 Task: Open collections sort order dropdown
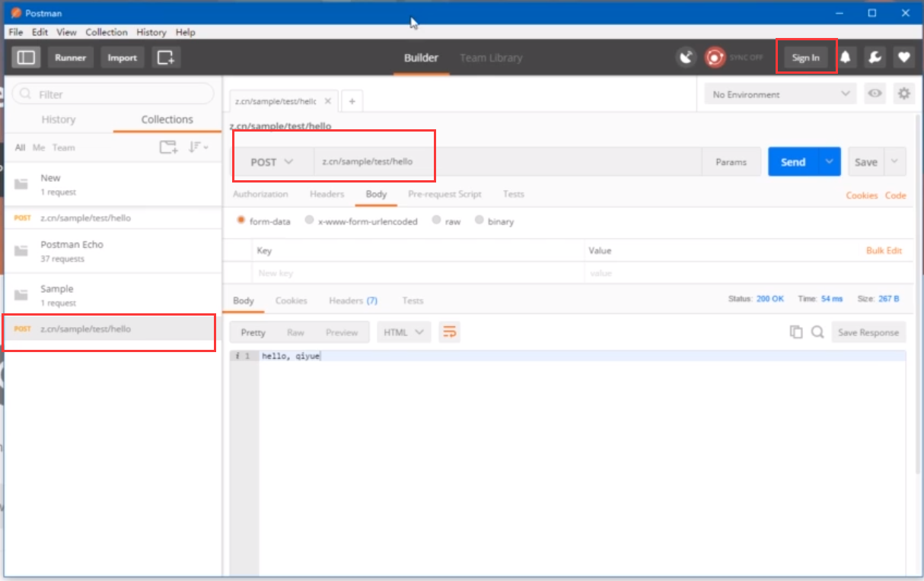[x=198, y=148]
